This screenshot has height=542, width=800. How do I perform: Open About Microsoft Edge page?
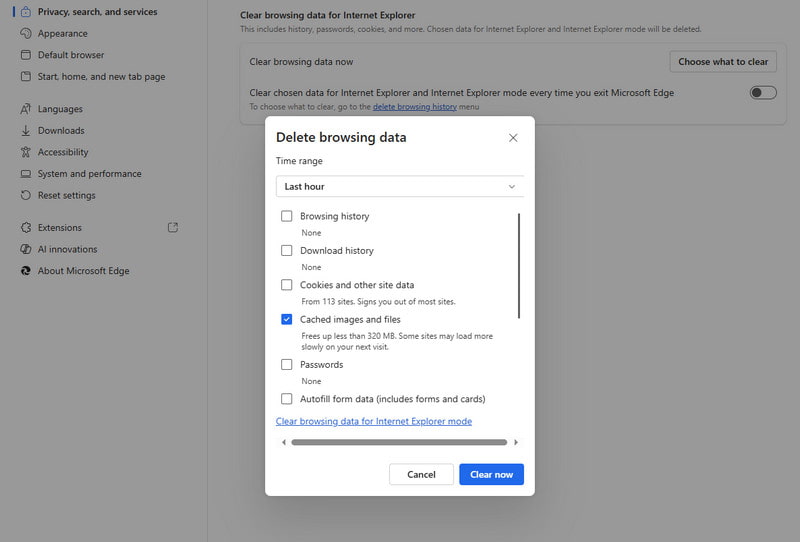coord(83,271)
